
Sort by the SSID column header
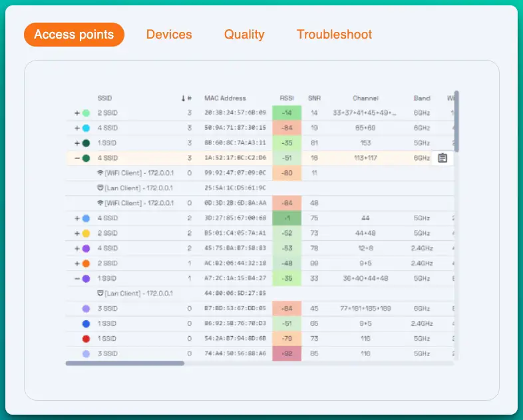pyautogui.click(x=104, y=98)
